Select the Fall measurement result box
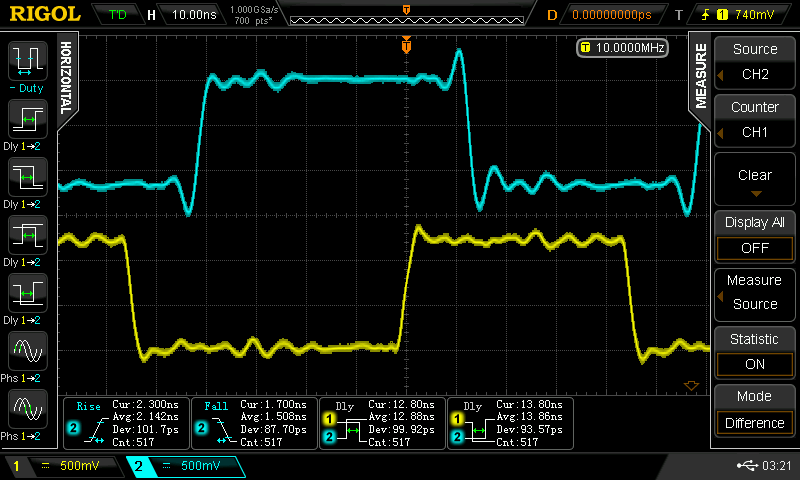Viewport: 800px width, 480px height. [254, 423]
